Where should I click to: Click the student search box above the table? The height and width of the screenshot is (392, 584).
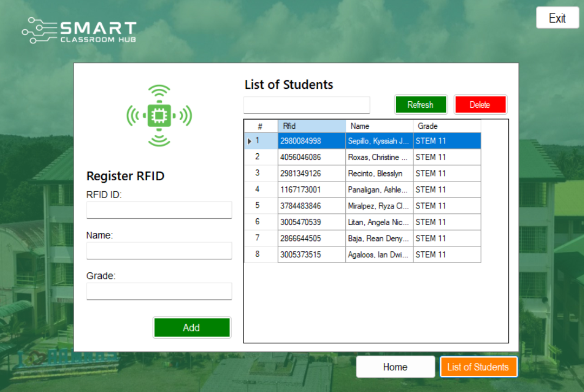click(306, 105)
